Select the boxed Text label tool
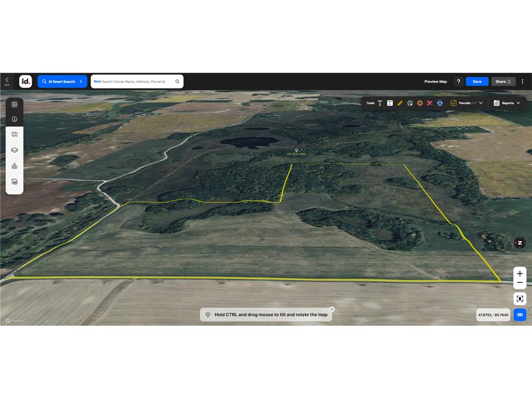 point(390,103)
